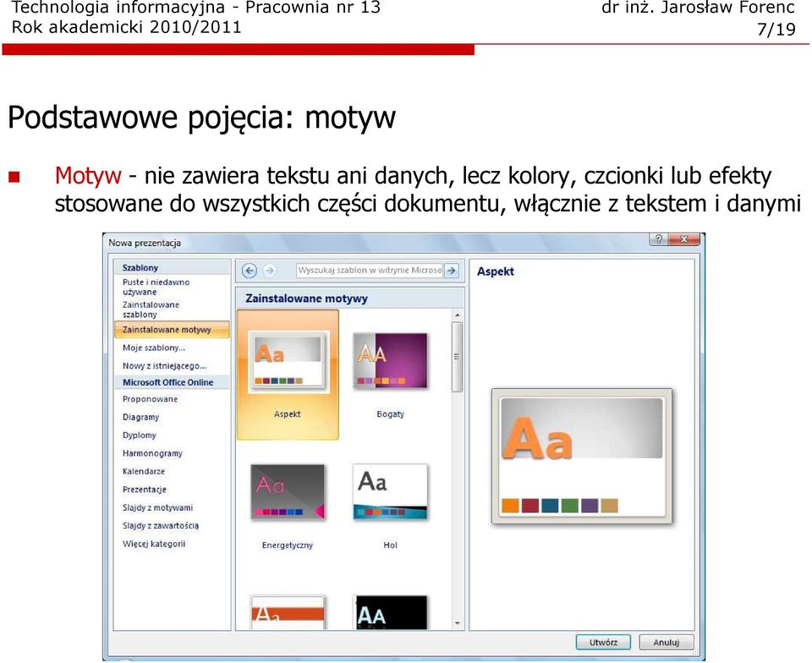
Task: Select the Bogaty theme thumbnail
Action: pyautogui.click(x=391, y=361)
